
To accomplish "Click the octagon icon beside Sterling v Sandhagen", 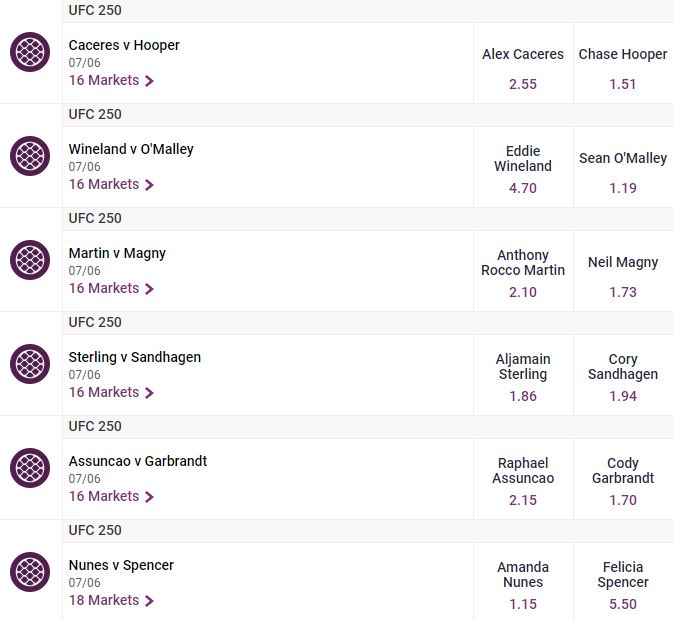I will [x=30, y=364].
